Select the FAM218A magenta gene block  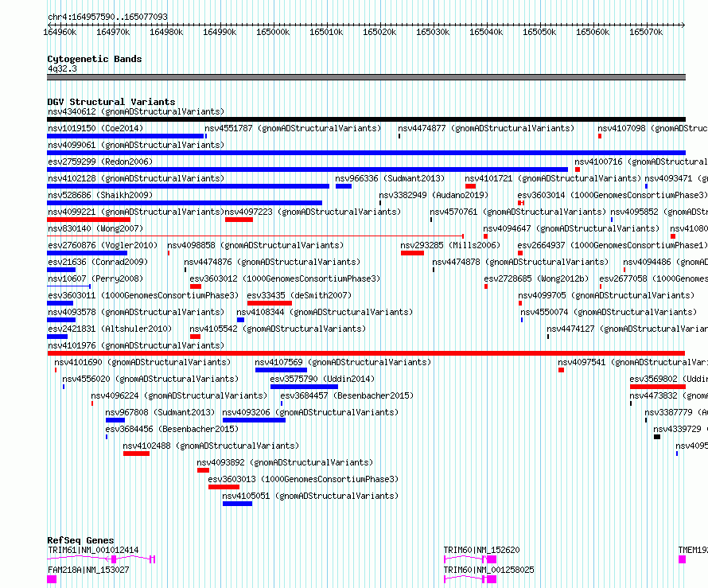click(x=52, y=579)
